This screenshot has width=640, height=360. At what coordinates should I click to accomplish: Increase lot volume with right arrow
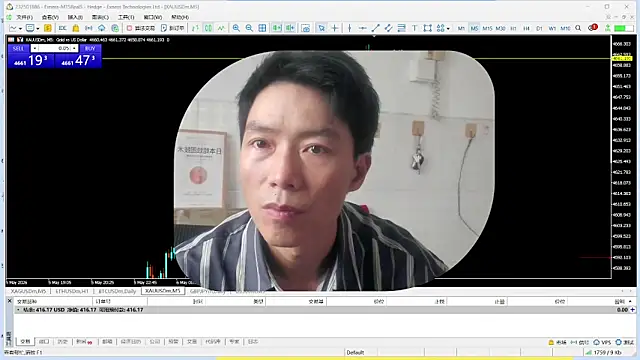click(74, 48)
